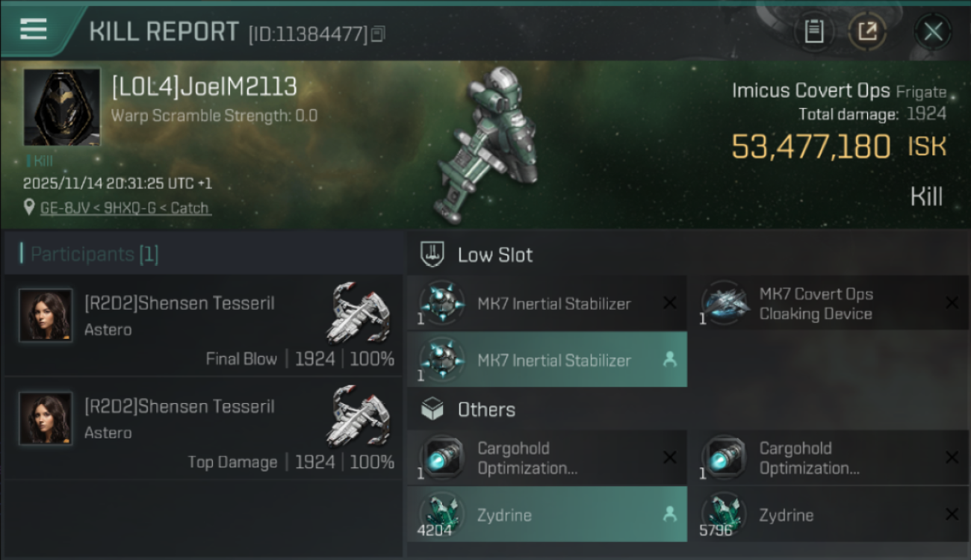Close the kill report window
This screenshot has width=971, height=560.
(933, 31)
